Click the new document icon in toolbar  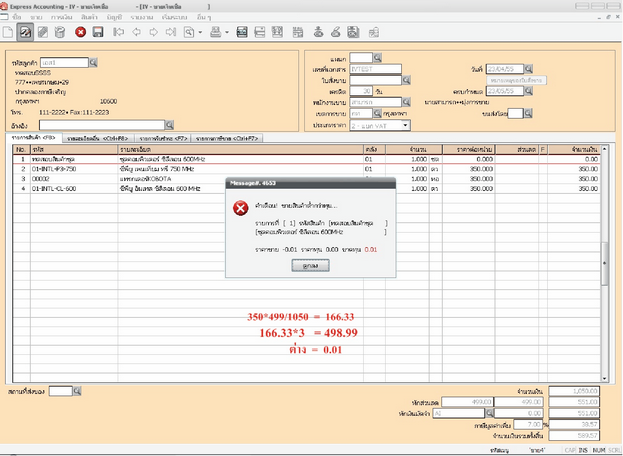point(10,34)
